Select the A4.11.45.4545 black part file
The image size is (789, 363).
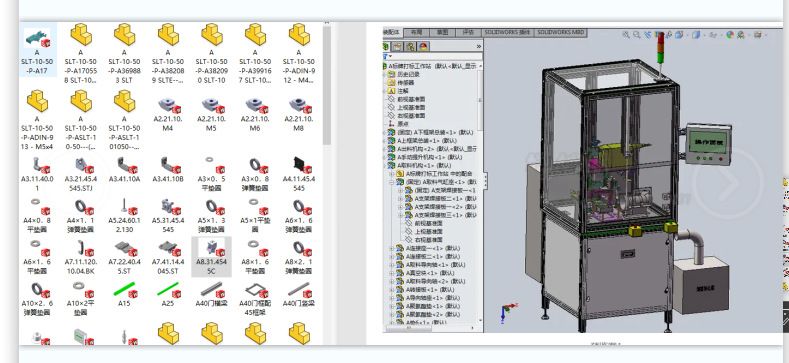[x=299, y=174]
